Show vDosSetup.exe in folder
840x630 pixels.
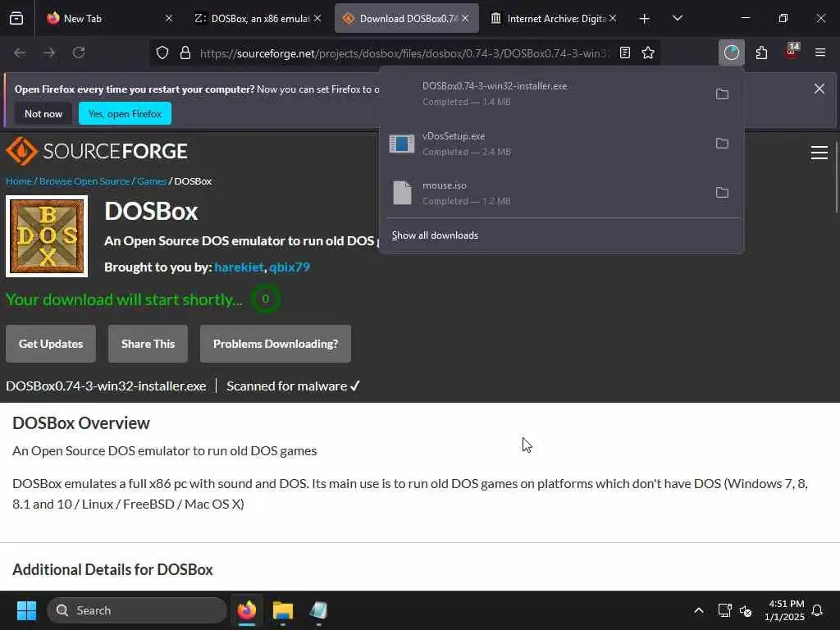[x=722, y=143]
